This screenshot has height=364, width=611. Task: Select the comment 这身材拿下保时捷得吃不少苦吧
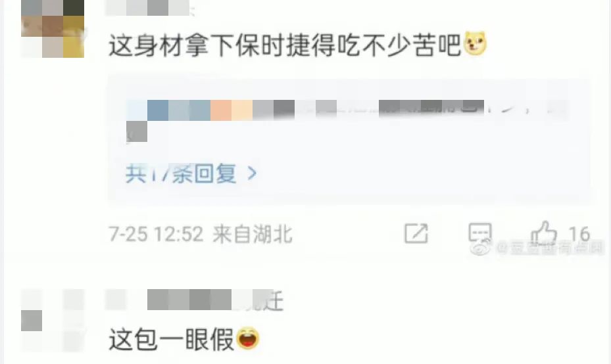[285, 45]
